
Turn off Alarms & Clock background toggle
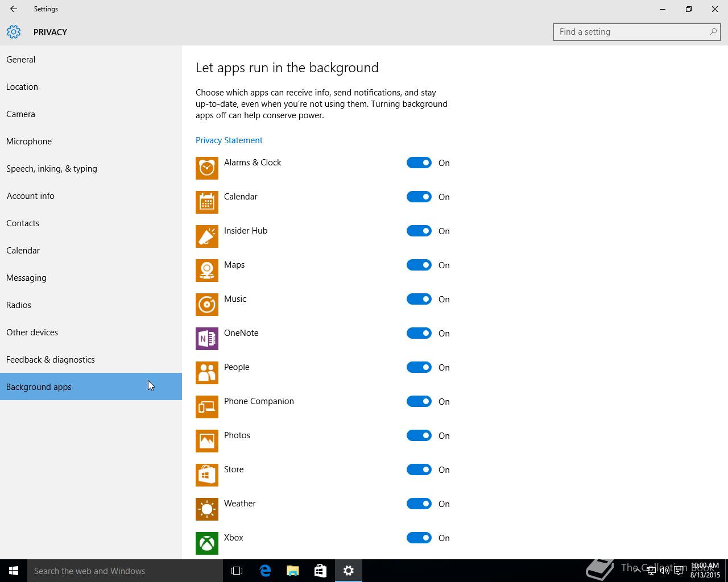(x=419, y=163)
